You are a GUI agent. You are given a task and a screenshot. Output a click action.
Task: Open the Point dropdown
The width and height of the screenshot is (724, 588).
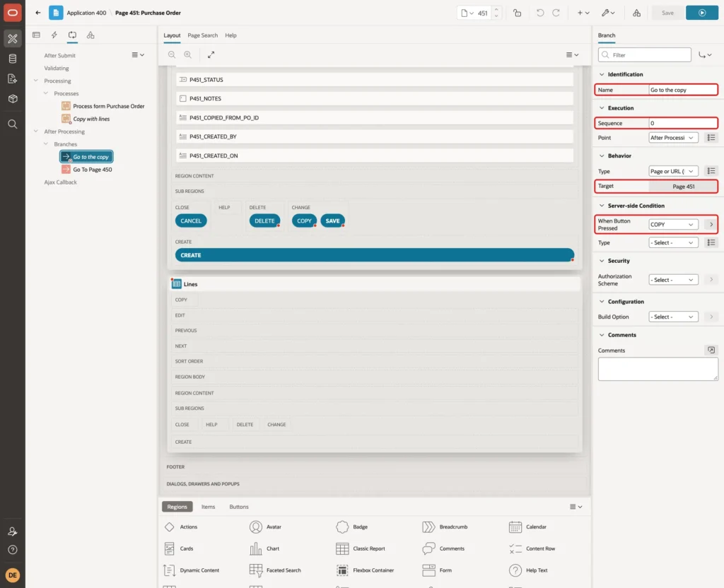coord(673,138)
